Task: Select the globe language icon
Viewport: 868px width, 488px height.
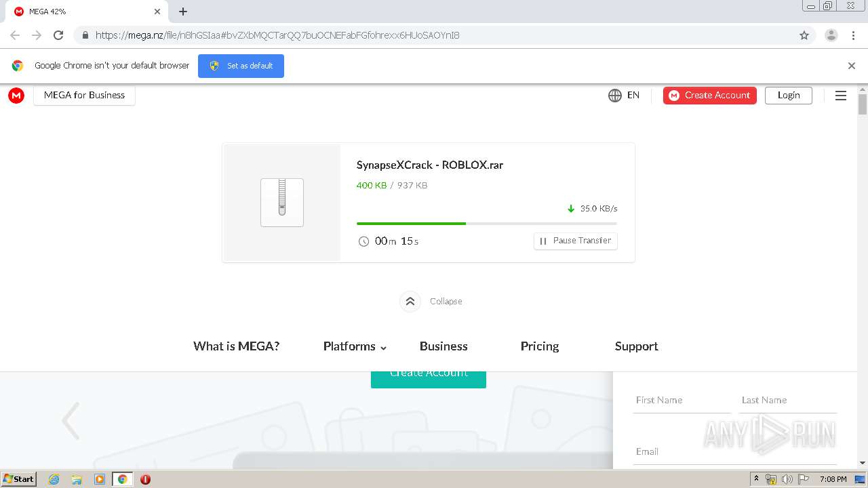Action: click(615, 96)
